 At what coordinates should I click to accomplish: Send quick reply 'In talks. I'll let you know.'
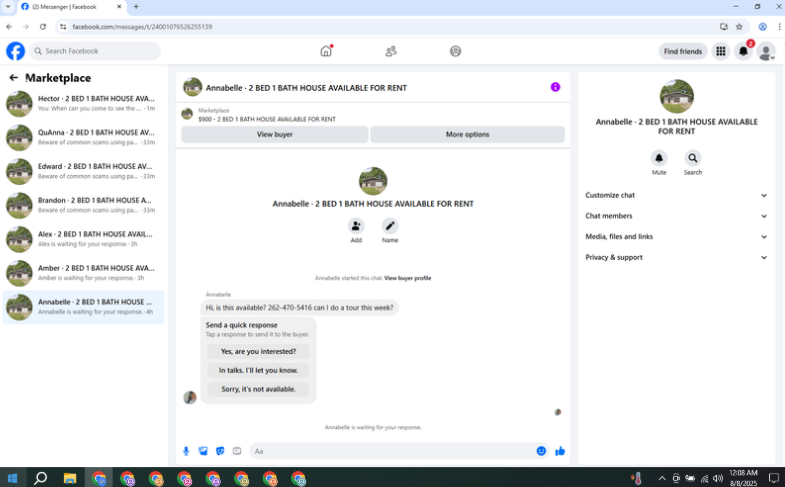click(x=258, y=370)
